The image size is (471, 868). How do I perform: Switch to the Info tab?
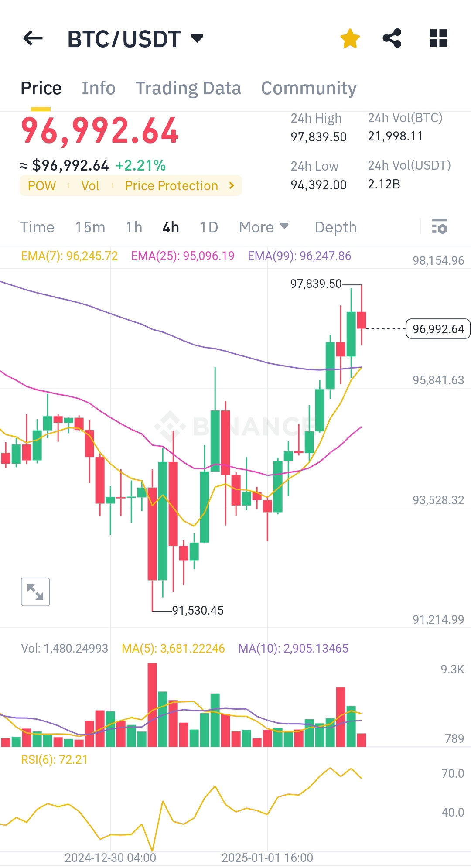pos(99,88)
